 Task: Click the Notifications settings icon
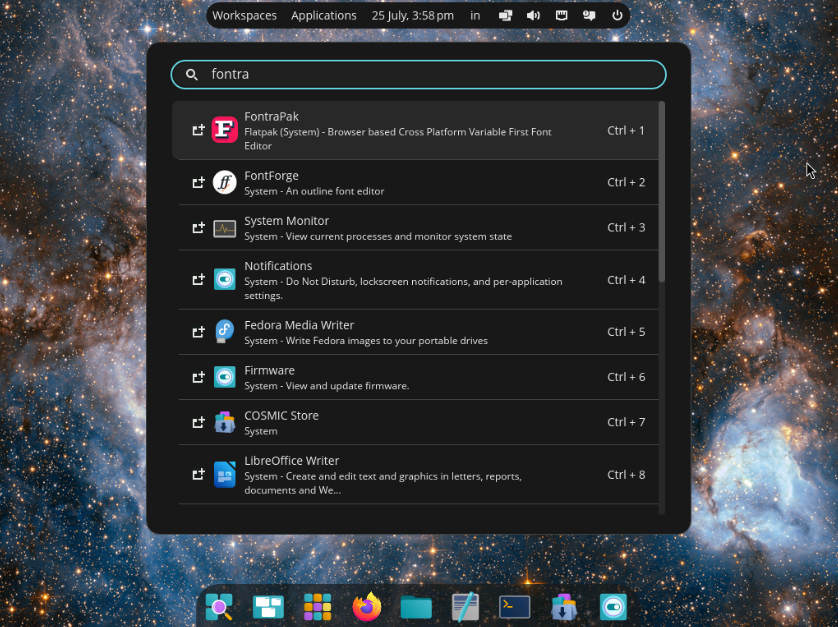(x=224, y=280)
